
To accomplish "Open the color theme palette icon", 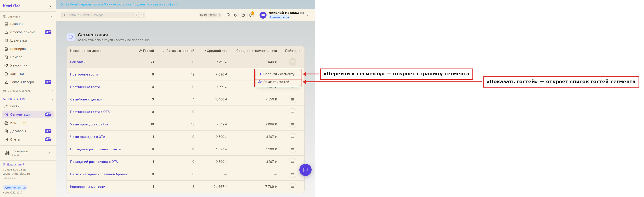I will [228, 15].
